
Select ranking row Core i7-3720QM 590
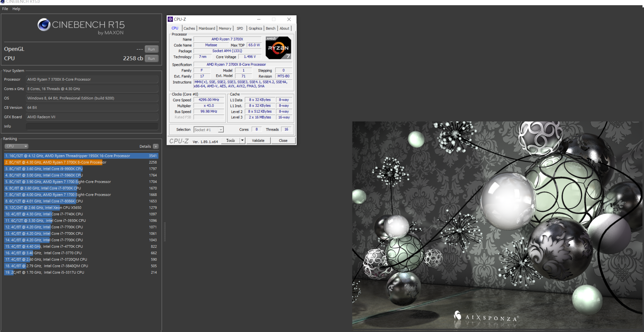click(x=81, y=260)
